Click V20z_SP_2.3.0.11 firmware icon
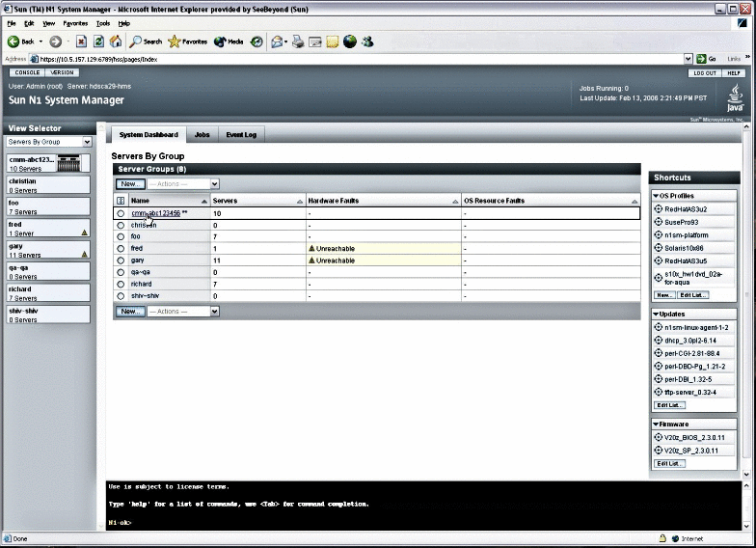Screen dimensions: 756x548 point(658,451)
